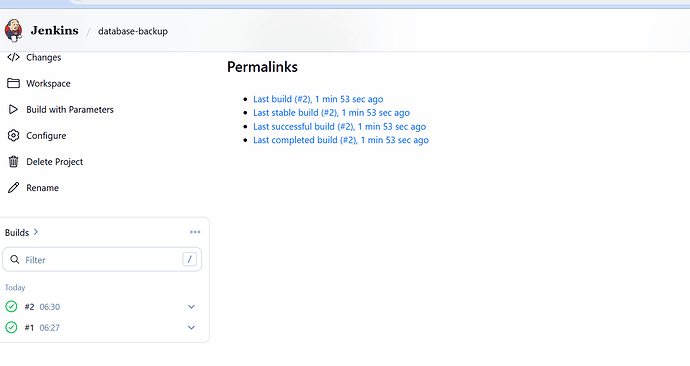690x366 pixels.
Task: Select Delete Project in sidebar
Action: (55, 162)
